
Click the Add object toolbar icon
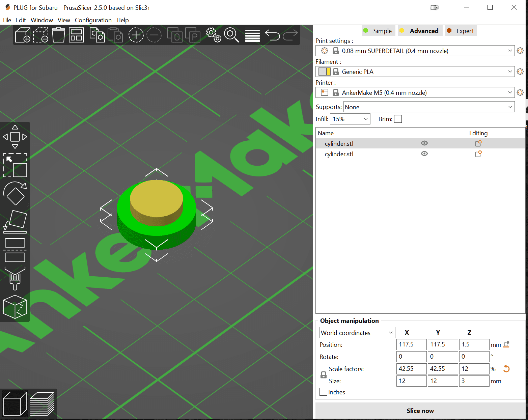23,35
